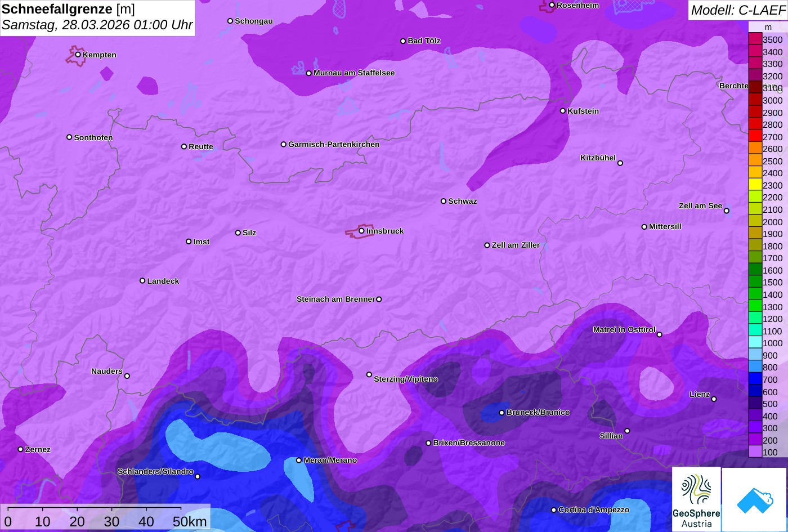Click the GeoSphere Austria logo
The image size is (788, 532).
point(696,499)
